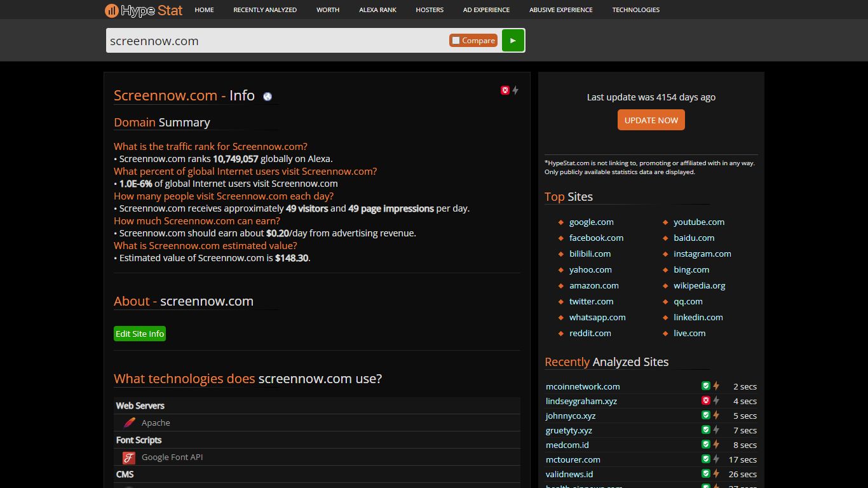Click the Apache feather icon
This screenshot has height=488, width=868.
[130, 423]
